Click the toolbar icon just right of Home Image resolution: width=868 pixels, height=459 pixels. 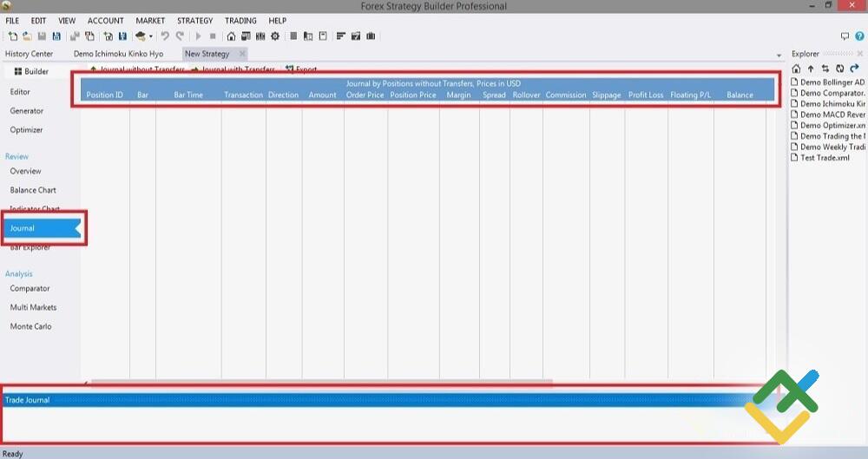tap(246, 36)
